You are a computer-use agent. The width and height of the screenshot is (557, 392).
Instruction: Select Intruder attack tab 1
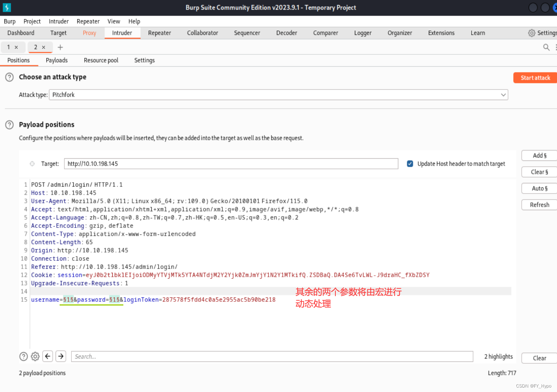(x=8, y=47)
